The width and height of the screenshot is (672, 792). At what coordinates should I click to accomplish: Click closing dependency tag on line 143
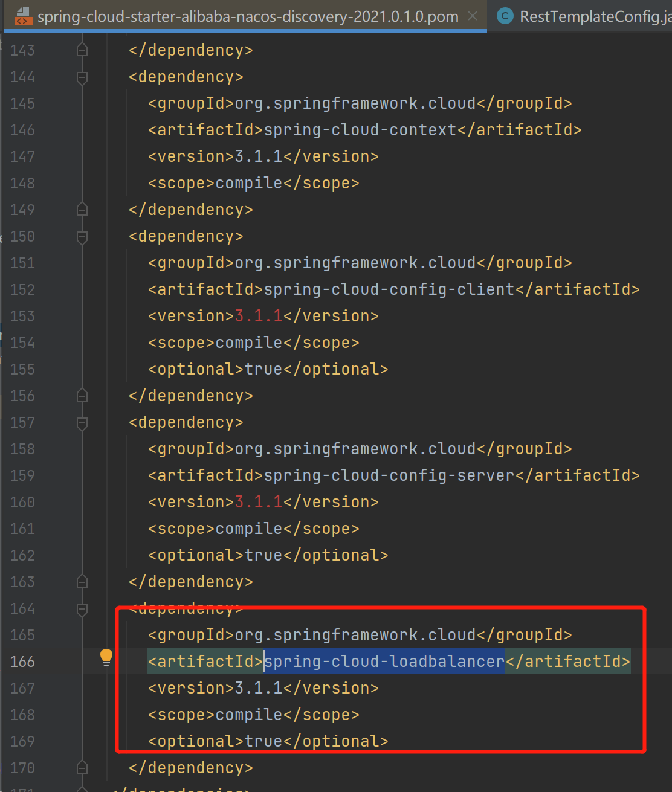coord(191,50)
